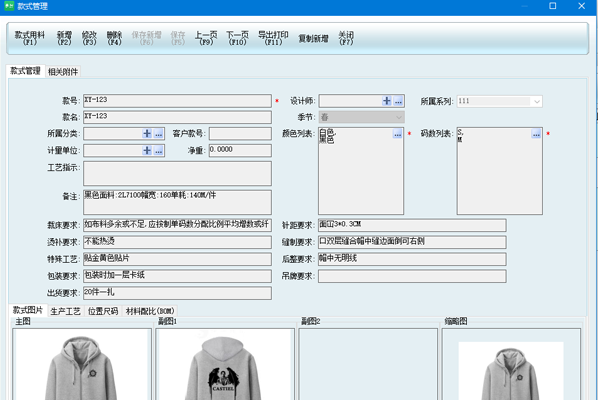Image resolution: width=600 pixels, height=400 pixels.
Task: Switch to the 相关附件 tab
Action: tap(63, 72)
